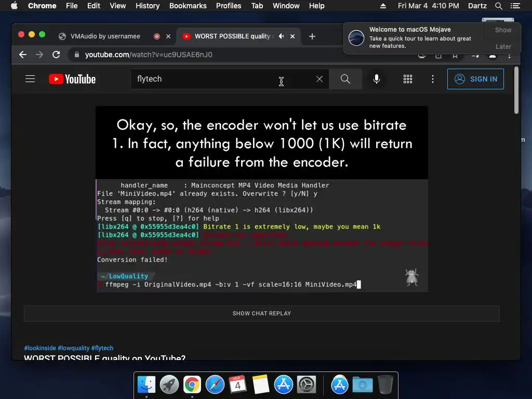Screen dimensions: 532x399
Task: Open Google Chrome from the Dock
Action: [192, 385]
